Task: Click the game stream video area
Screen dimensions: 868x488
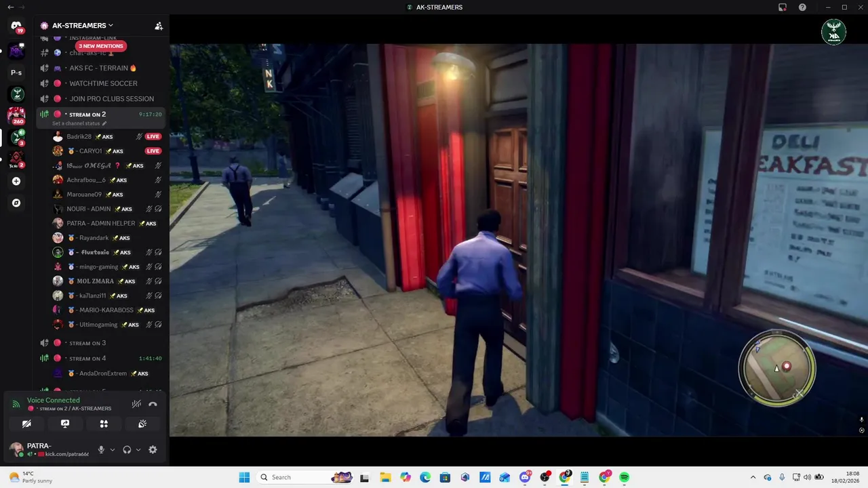Action: tap(519, 240)
